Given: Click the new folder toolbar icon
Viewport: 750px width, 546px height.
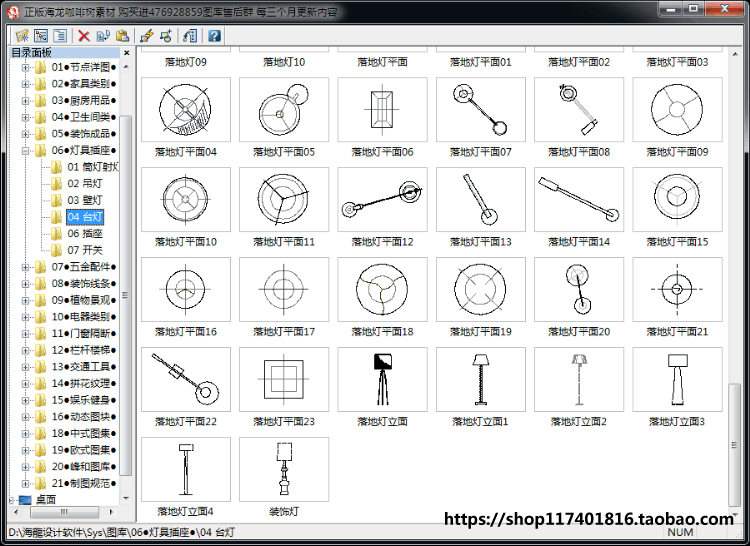Looking at the screenshot, I should pyautogui.click(x=22, y=35).
